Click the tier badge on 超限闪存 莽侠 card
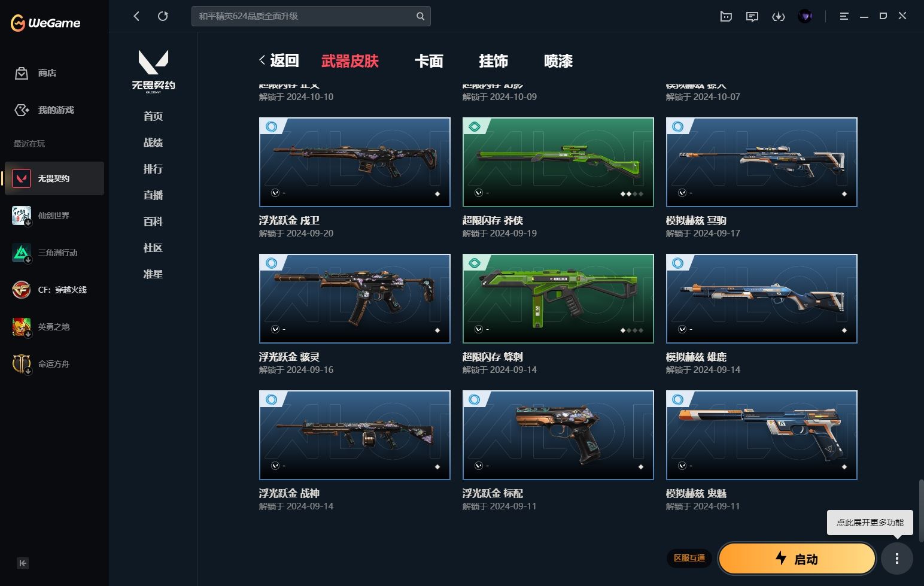The height and width of the screenshot is (586, 924). pyautogui.click(x=475, y=126)
